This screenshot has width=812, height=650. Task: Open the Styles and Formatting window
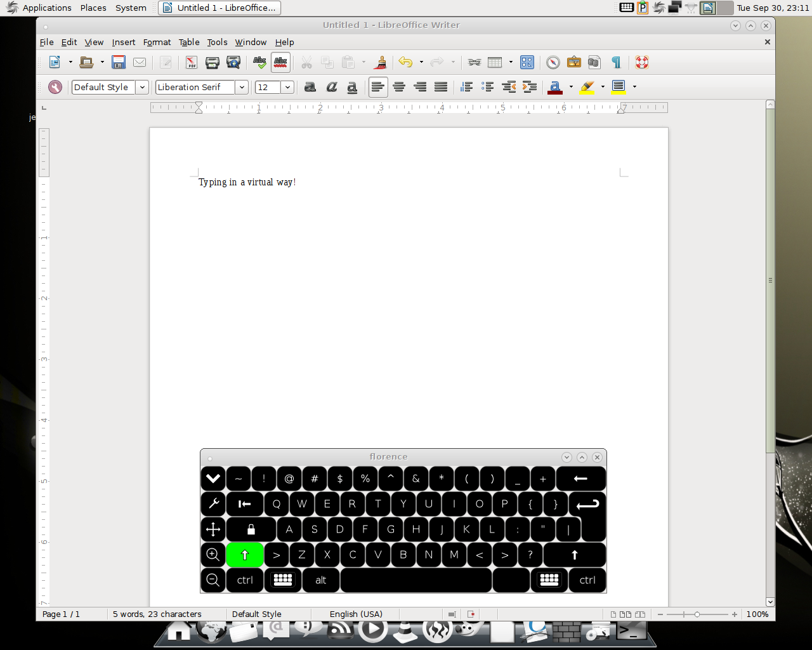click(55, 87)
